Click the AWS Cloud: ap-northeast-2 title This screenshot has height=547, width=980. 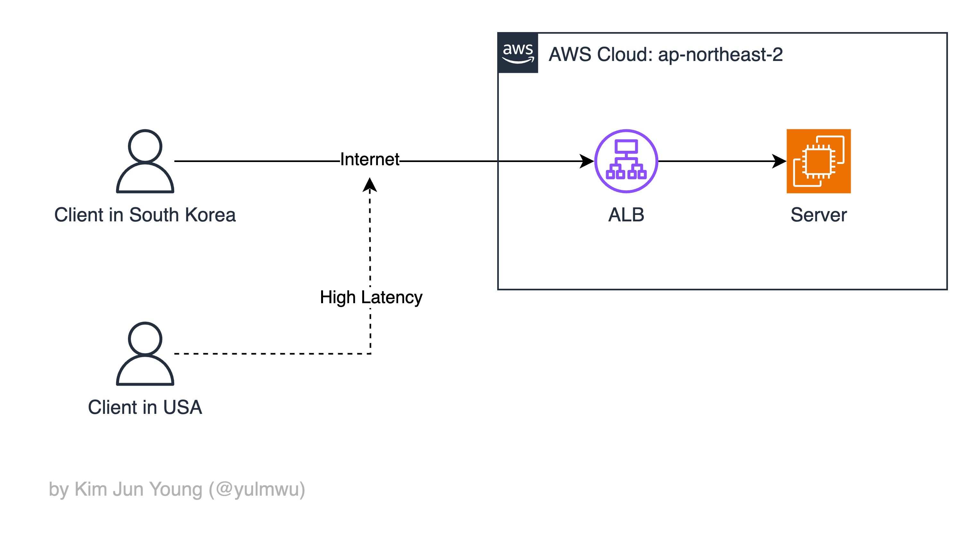[665, 55]
